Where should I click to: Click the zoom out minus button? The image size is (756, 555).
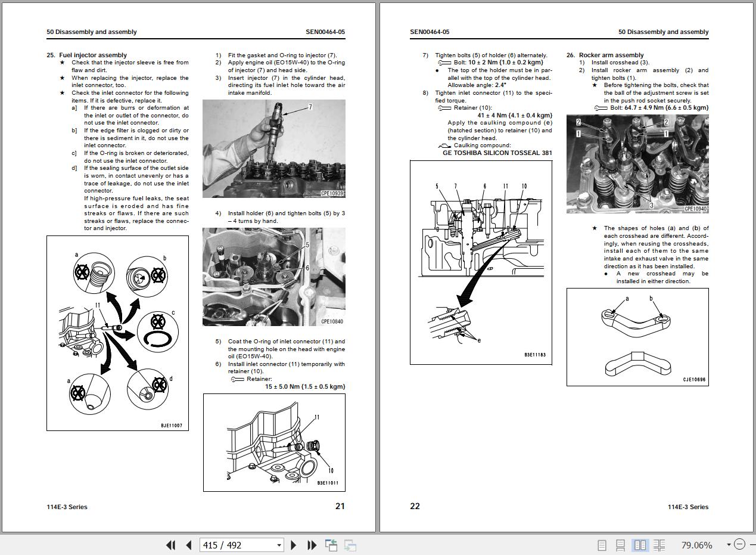[739, 544]
